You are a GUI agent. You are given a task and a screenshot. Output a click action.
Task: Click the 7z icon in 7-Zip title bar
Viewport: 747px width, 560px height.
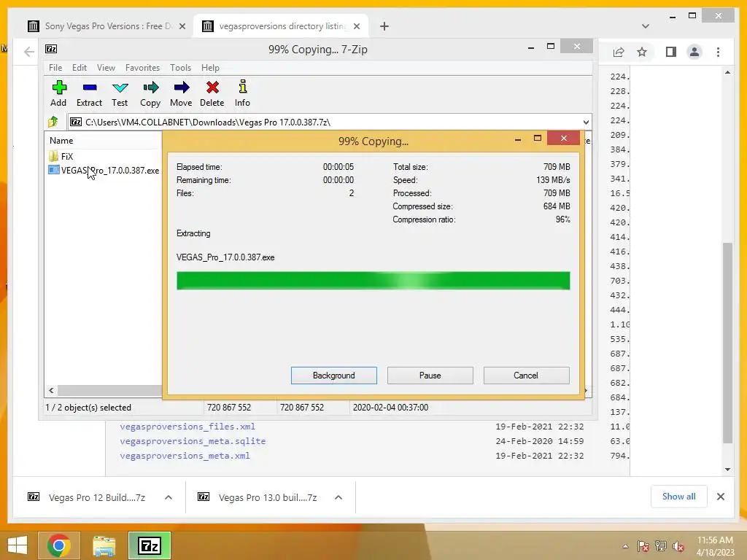(51, 49)
